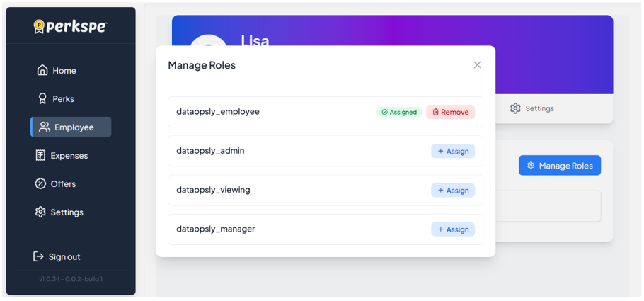Image resolution: width=644 pixels, height=301 pixels.
Task: Click the green Assigned status badge
Action: (x=399, y=112)
